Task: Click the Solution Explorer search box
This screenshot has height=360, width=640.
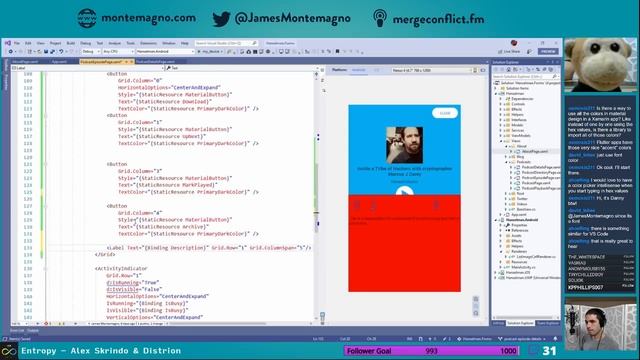Action: coord(525,76)
